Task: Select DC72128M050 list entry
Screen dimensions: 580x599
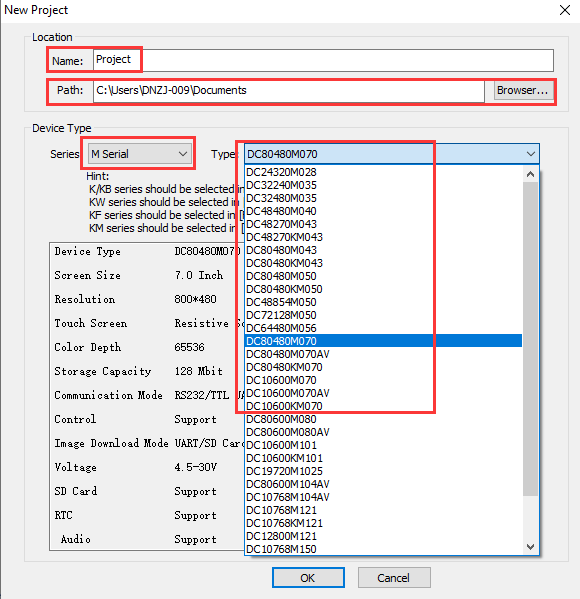Action: [x=383, y=315]
